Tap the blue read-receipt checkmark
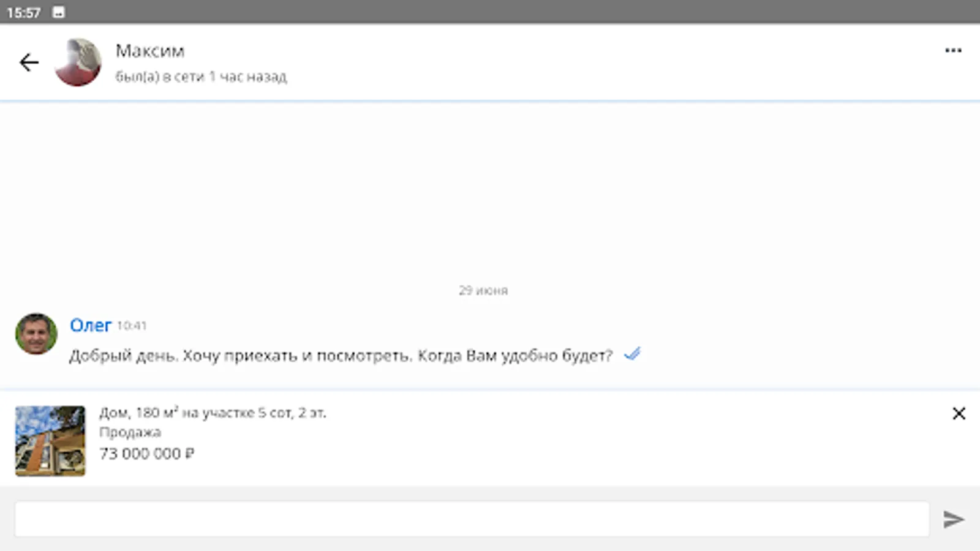The height and width of the screenshot is (551, 980). coord(632,354)
